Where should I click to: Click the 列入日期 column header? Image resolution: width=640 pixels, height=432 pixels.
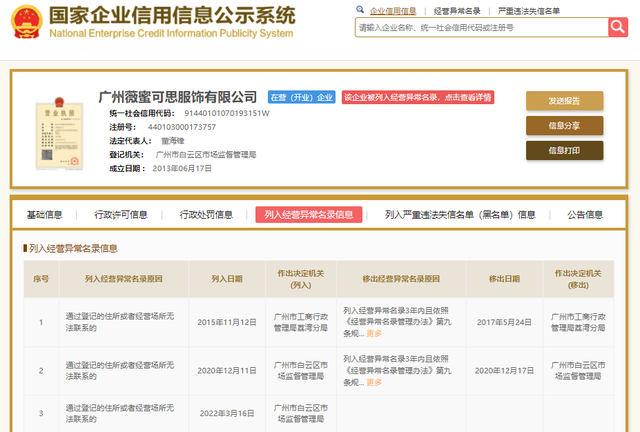click(227, 279)
